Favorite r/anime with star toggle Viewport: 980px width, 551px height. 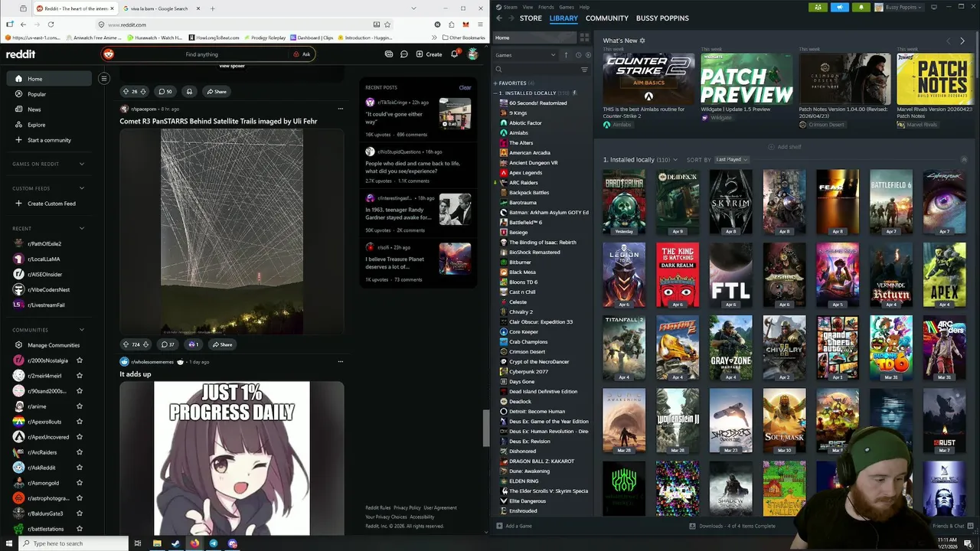[80, 406]
